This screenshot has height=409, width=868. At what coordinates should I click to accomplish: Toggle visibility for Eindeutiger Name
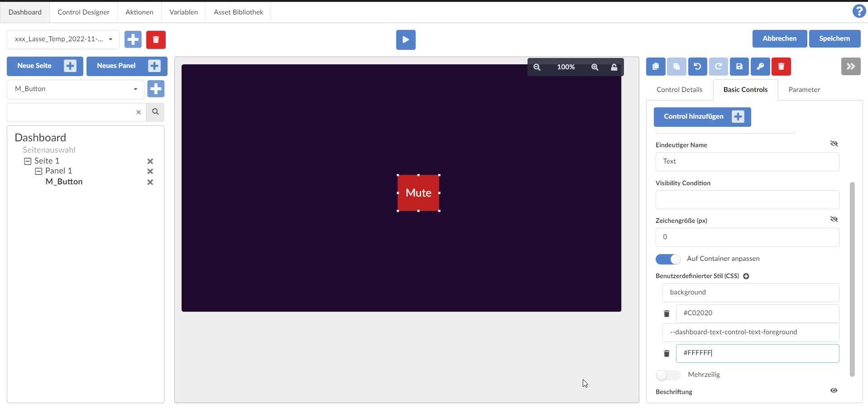coord(834,144)
